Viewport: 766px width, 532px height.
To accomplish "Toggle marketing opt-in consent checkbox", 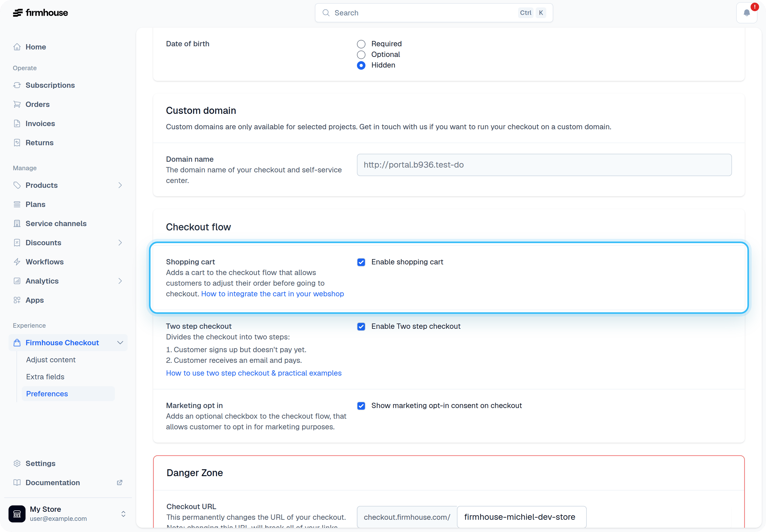I will 361,406.
